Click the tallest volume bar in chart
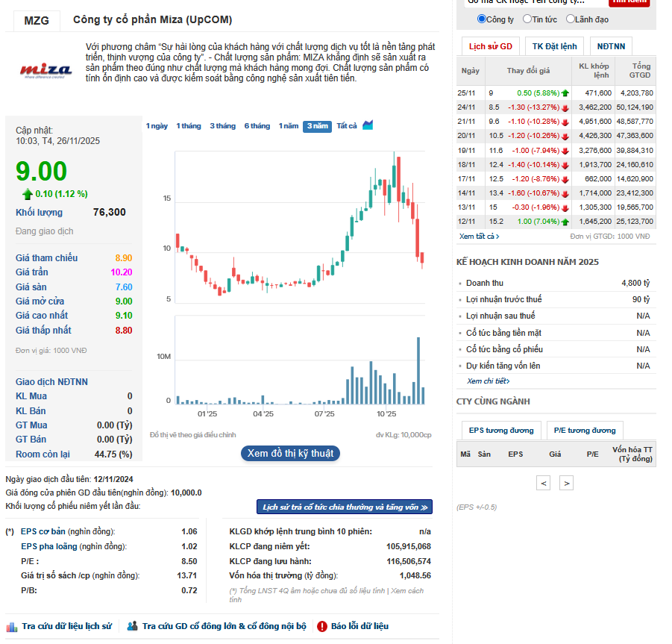The height and width of the screenshot is (644, 672). tap(418, 370)
